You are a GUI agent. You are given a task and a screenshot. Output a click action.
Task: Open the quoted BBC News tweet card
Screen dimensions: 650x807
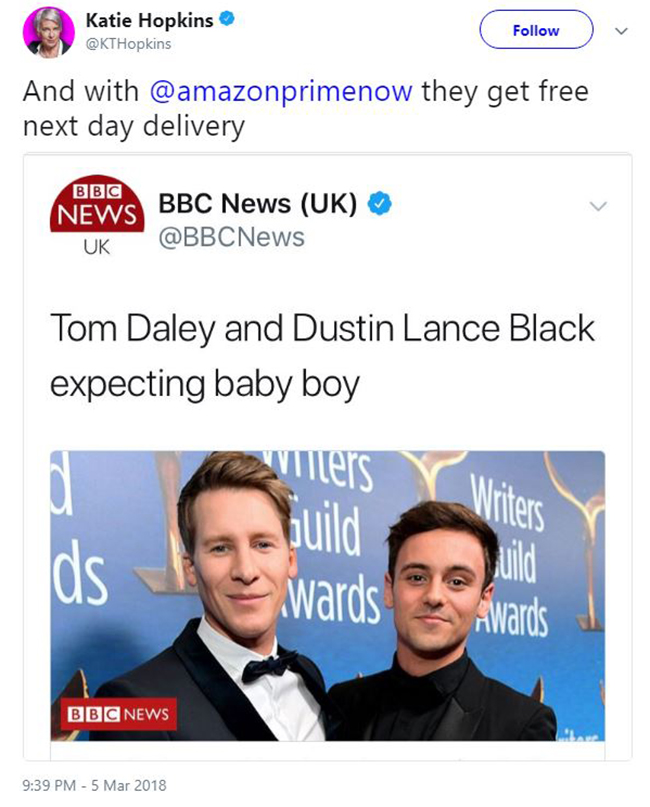coord(328,457)
